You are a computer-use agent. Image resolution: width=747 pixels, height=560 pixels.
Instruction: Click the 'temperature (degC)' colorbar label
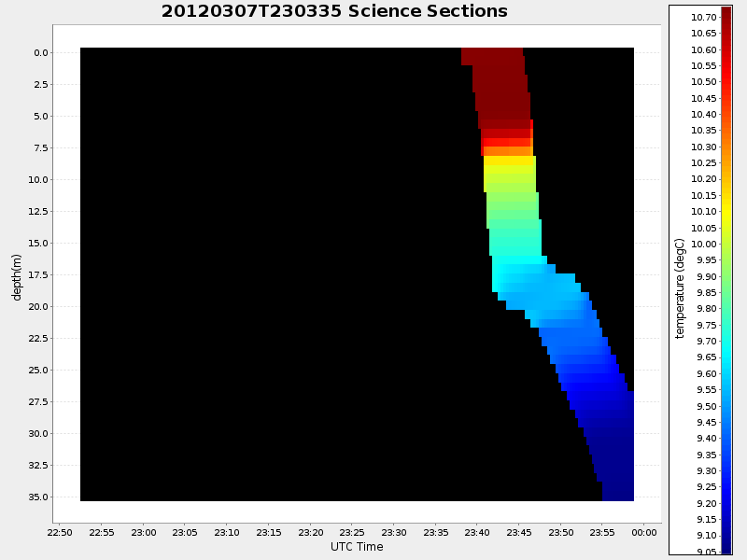coord(680,288)
